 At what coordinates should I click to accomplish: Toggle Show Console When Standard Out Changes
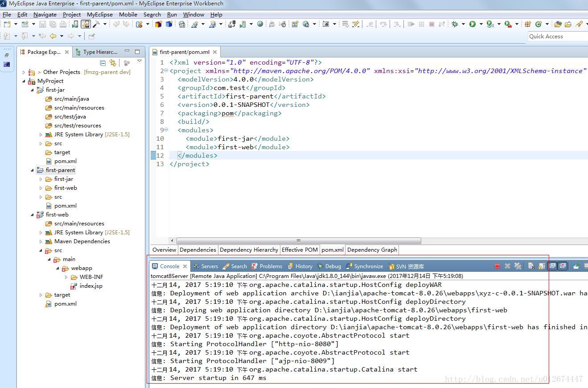[x=552, y=266]
